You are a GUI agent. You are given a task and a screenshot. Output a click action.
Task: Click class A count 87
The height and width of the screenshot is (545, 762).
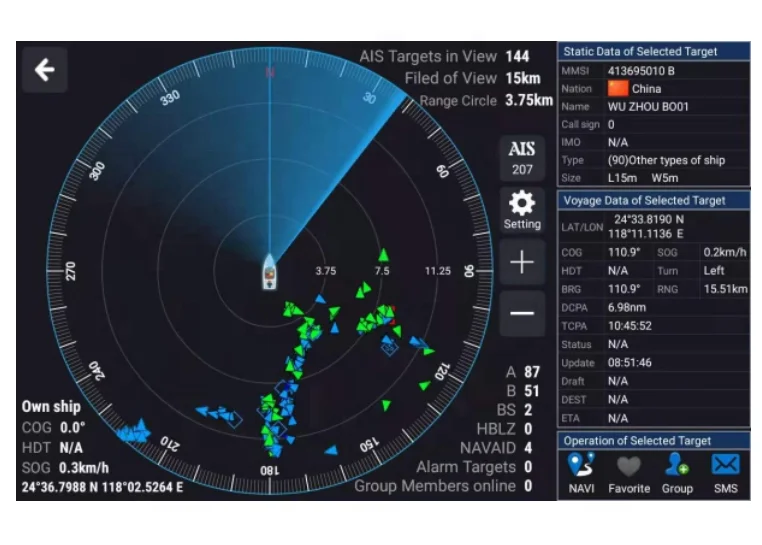click(x=532, y=372)
